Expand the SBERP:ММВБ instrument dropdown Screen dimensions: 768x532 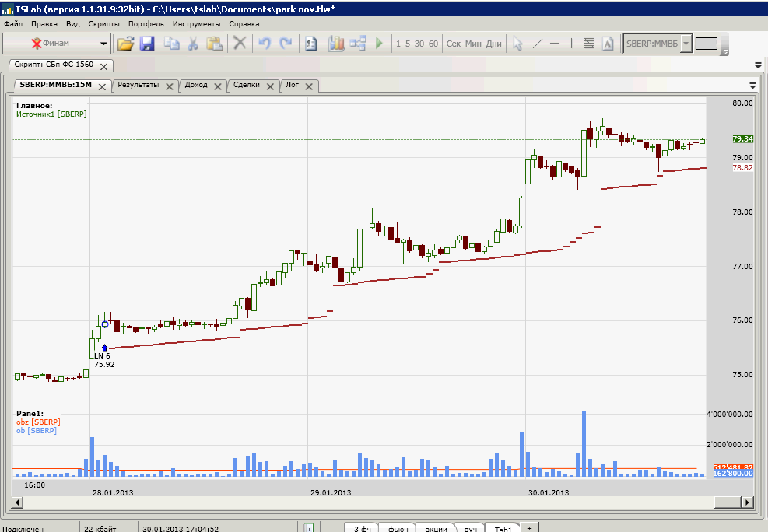coord(686,44)
